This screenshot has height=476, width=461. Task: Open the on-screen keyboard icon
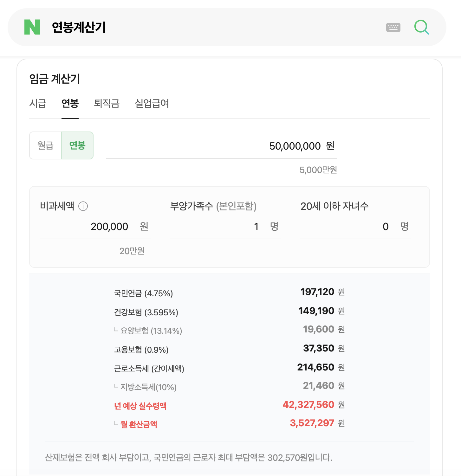tap(393, 27)
